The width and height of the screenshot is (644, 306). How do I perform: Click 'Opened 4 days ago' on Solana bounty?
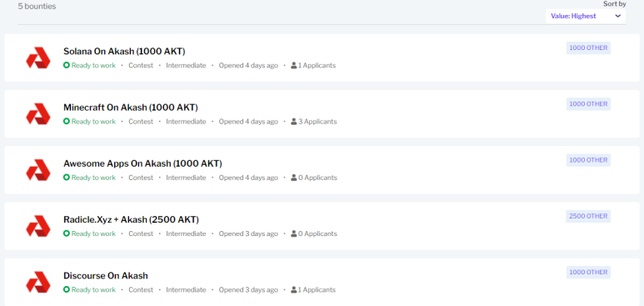tap(248, 65)
